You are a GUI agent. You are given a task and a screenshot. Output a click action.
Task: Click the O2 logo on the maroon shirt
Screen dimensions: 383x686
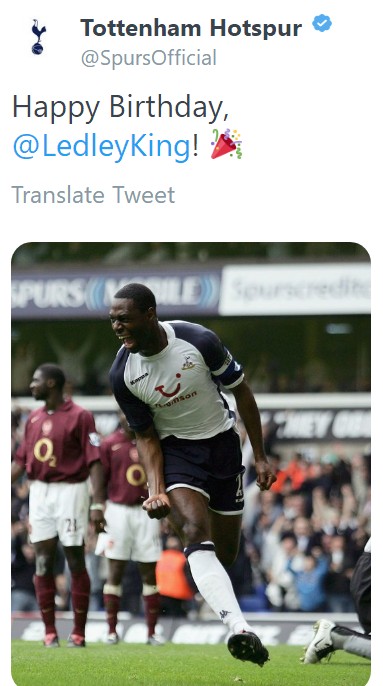click(x=45, y=452)
